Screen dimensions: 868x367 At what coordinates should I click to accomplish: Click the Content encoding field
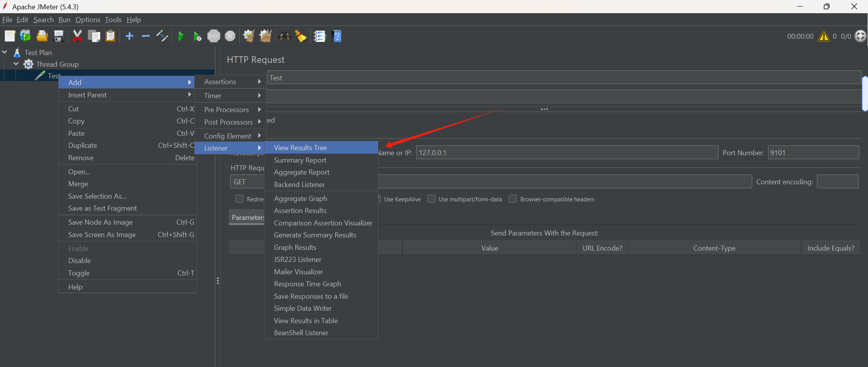pyautogui.click(x=837, y=182)
